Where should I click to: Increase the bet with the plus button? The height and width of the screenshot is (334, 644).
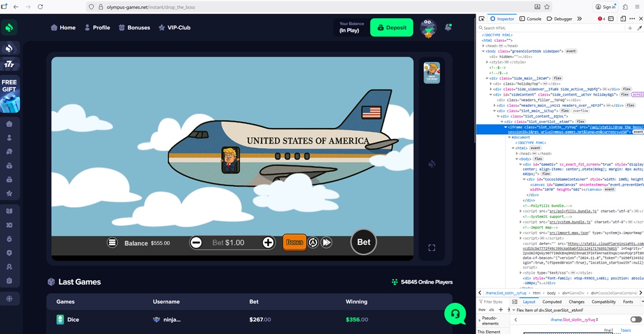coord(268,243)
